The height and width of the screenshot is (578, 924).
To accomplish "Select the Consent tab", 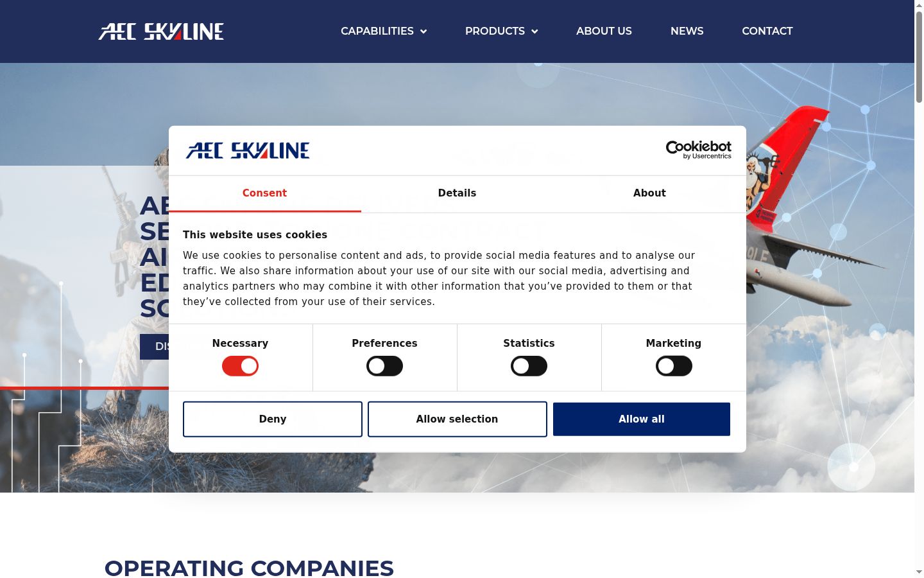I will tap(264, 193).
